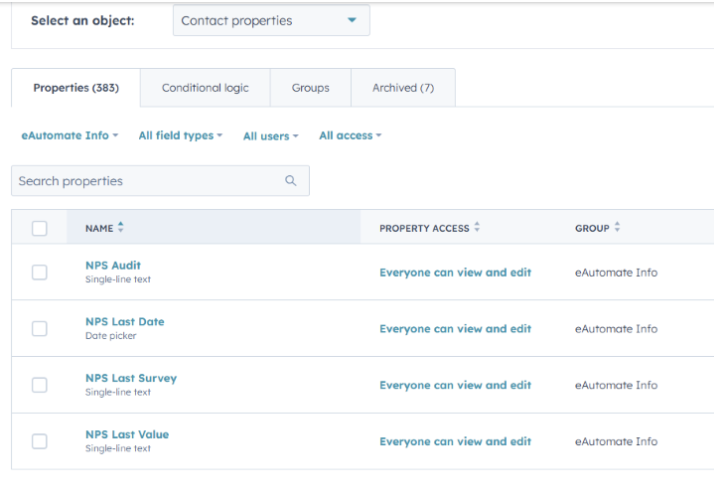Switch to the Properties (383) tab
Image resolution: width=714 pixels, height=488 pixels.
[76, 88]
